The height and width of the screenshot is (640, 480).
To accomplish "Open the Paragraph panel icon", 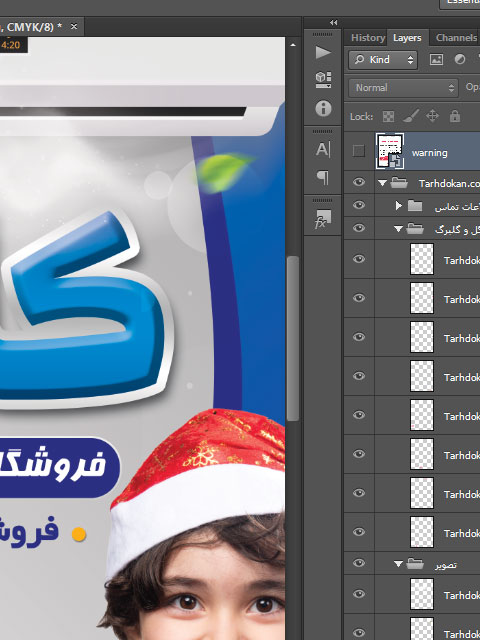I will [322, 177].
